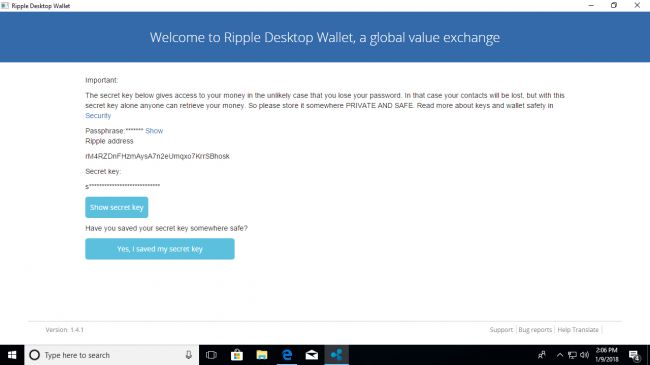
Task: Select the Ripple wallet taskbar icon
Action: point(337,355)
